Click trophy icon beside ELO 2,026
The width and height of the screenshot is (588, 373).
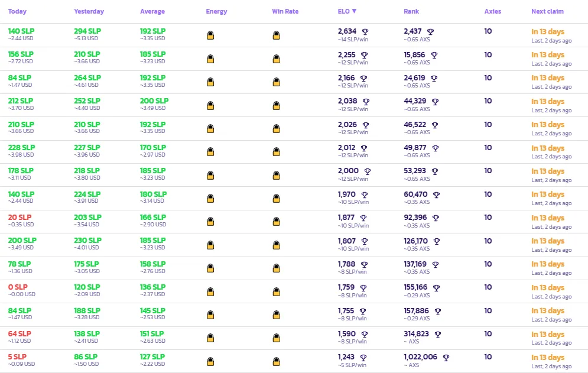tap(366, 125)
